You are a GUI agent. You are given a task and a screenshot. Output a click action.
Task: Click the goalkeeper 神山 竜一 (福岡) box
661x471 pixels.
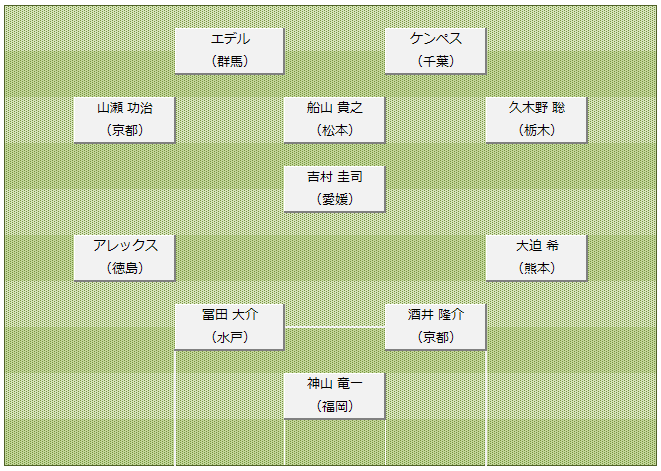pos(334,396)
